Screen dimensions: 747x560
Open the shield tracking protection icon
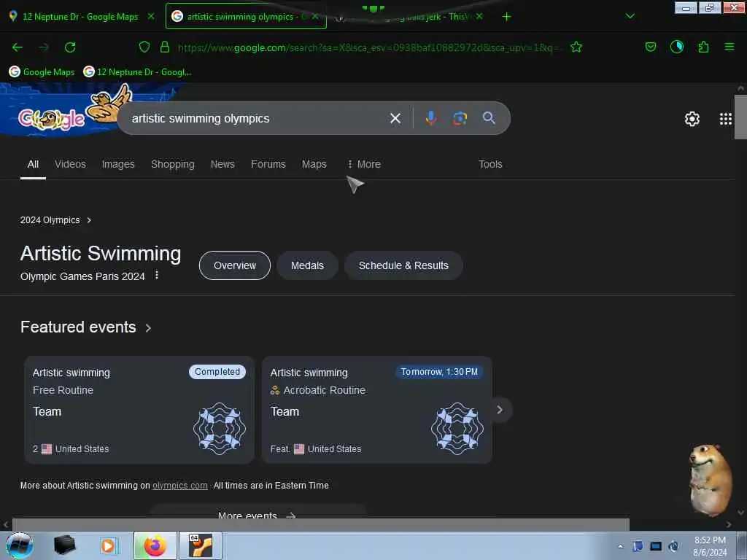pyautogui.click(x=144, y=47)
